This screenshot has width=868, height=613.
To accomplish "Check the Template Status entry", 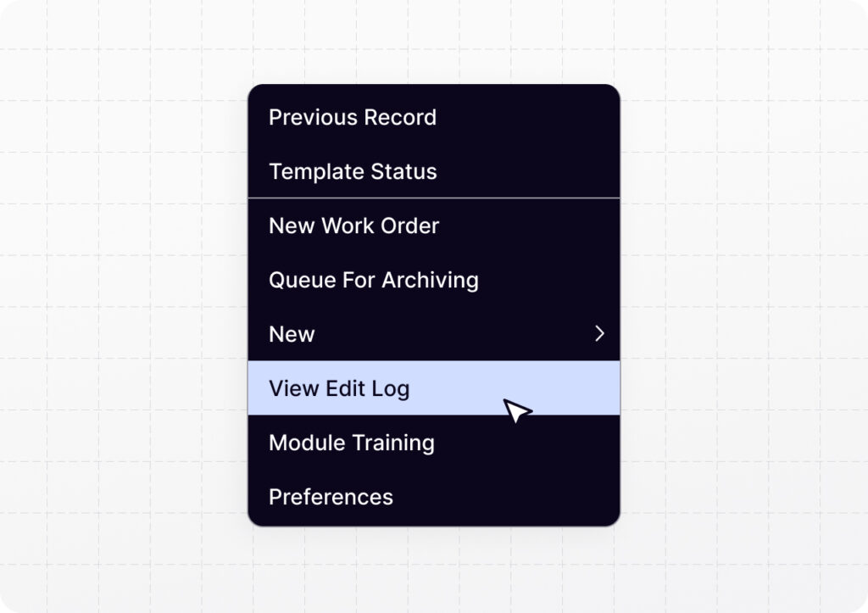I will [x=353, y=172].
